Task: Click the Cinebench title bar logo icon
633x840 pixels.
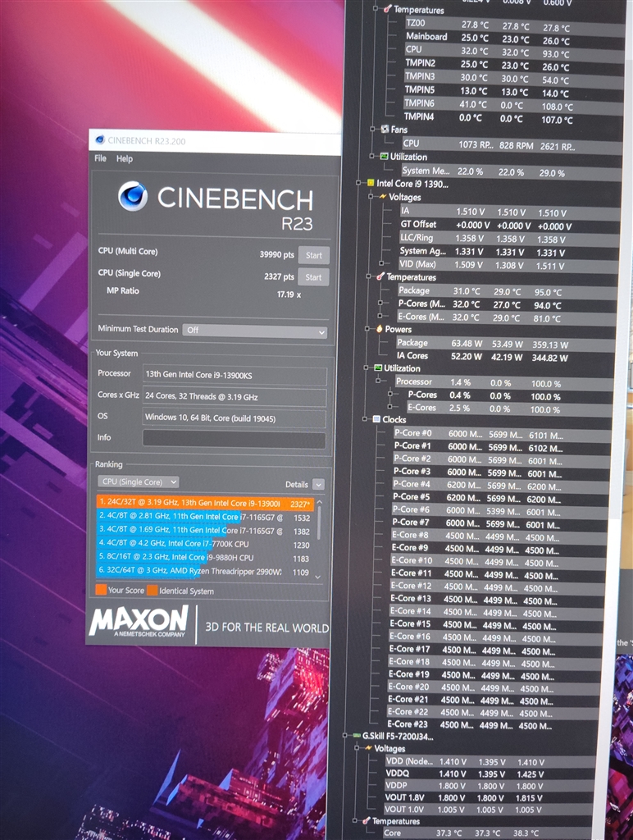Action: 99,140
